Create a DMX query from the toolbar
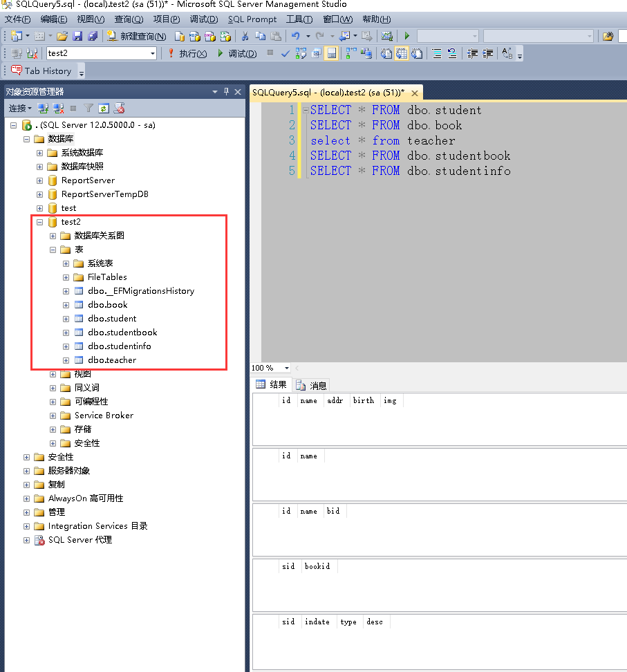The image size is (627, 672). (210, 37)
